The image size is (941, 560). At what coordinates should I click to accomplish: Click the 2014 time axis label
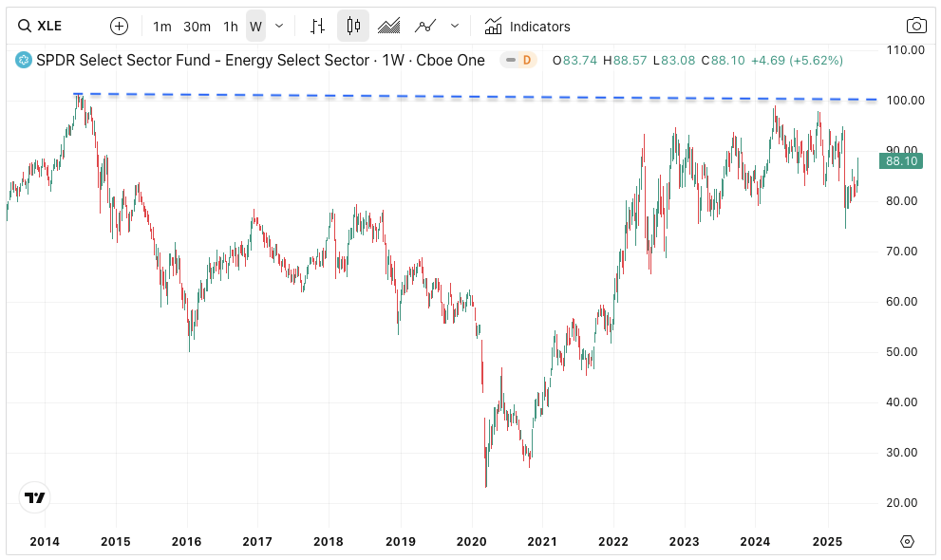pyautogui.click(x=45, y=542)
